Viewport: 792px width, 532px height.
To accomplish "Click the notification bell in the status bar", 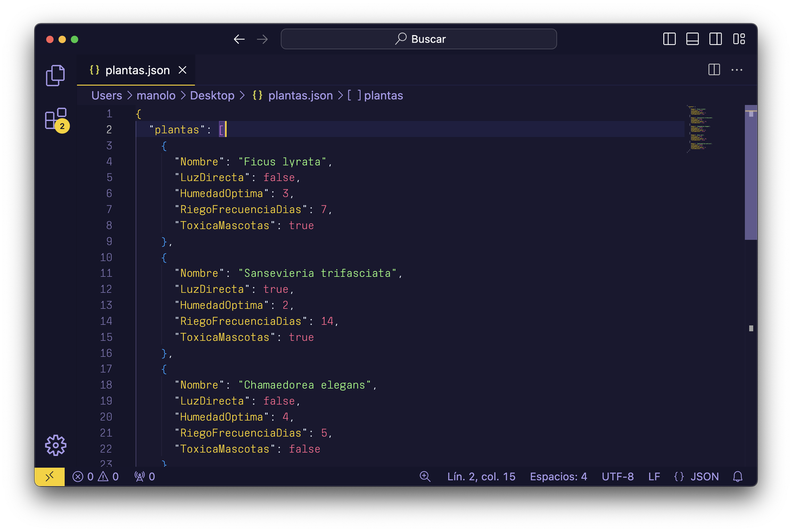I will click(x=737, y=477).
